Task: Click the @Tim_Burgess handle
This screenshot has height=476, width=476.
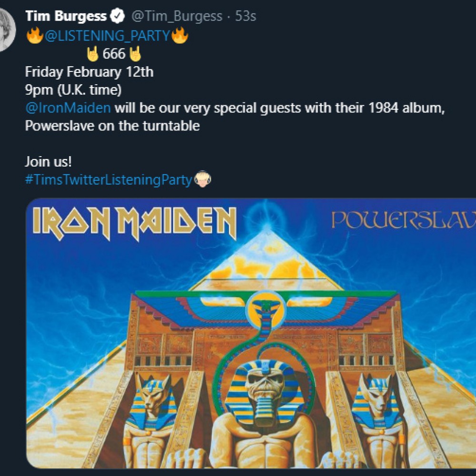Action: [x=177, y=16]
